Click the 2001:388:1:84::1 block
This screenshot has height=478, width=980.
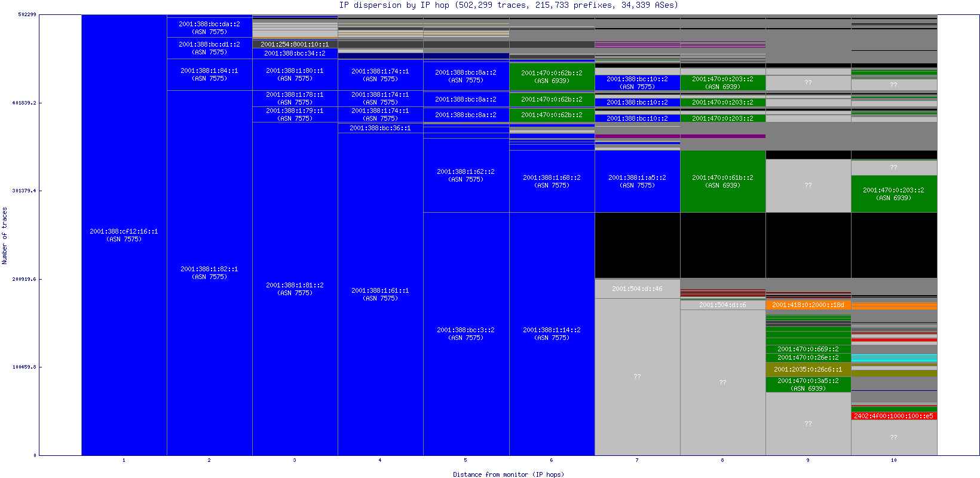(x=210, y=75)
